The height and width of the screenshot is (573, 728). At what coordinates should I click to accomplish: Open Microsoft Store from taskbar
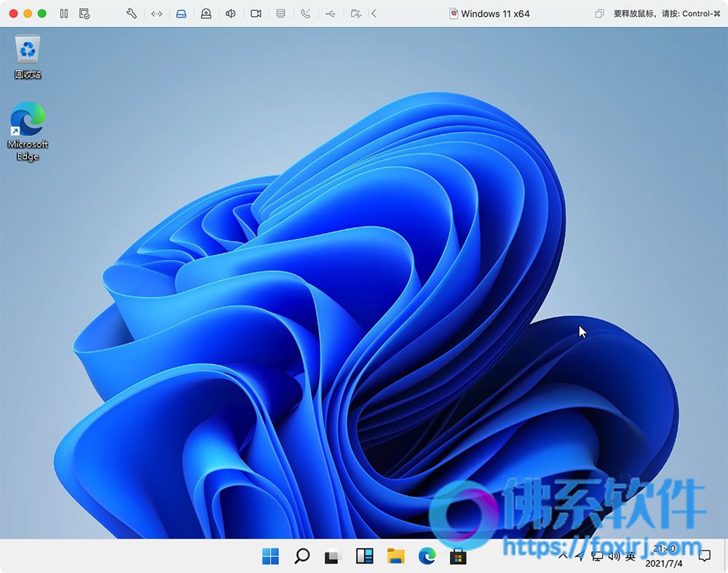[458, 556]
